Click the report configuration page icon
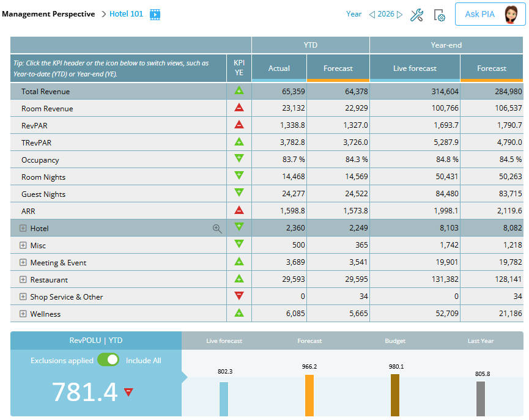Viewport: 529px width, 420px height. [x=439, y=15]
